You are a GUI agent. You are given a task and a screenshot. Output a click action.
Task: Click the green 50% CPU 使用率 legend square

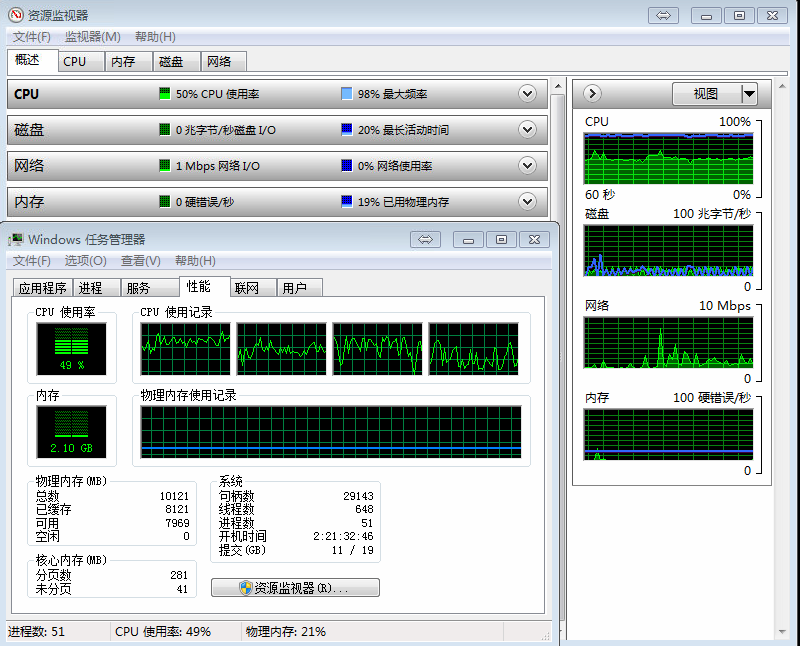(164, 93)
